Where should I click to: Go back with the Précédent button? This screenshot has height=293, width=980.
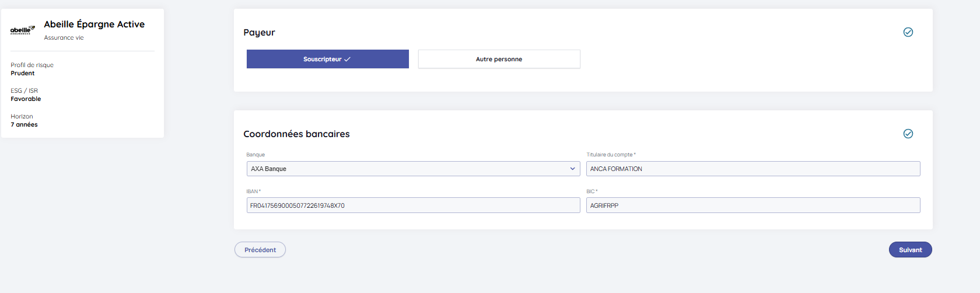coord(260,250)
